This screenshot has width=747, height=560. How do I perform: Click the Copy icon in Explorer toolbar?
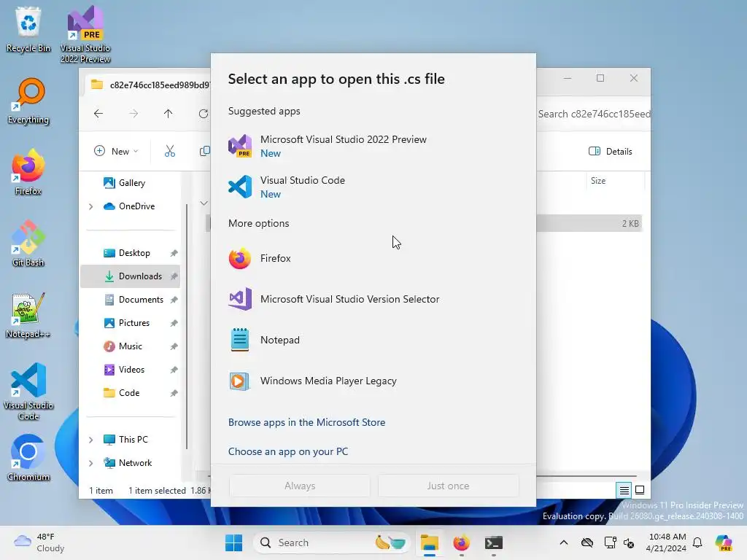coord(204,151)
